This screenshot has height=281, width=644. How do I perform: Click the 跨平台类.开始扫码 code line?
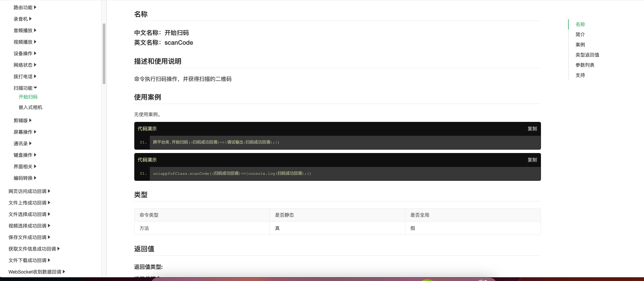pos(216,142)
